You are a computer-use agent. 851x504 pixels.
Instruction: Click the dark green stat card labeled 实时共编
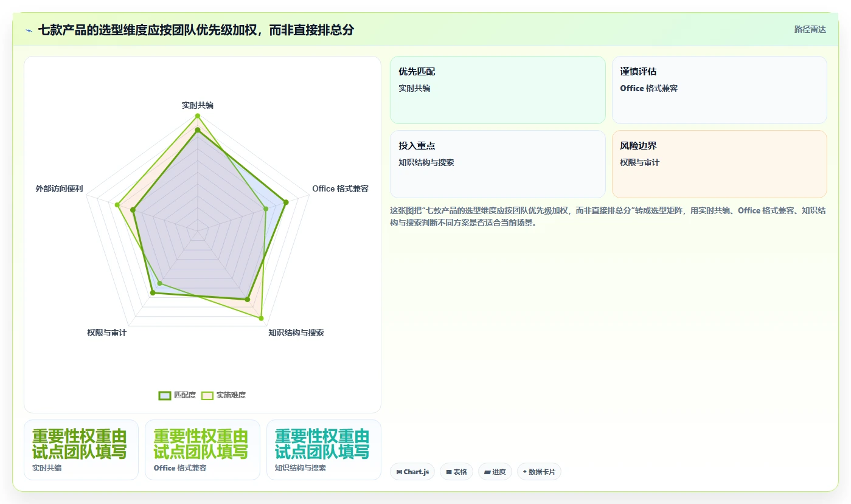pyautogui.click(x=81, y=450)
